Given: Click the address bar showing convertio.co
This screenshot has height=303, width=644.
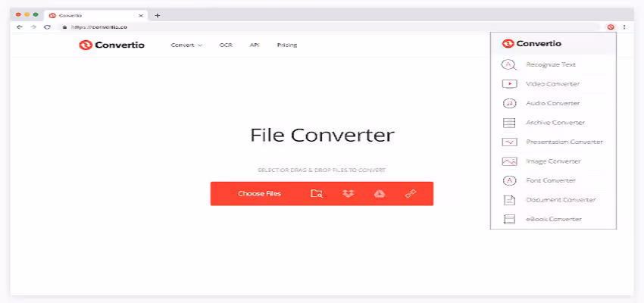Looking at the screenshot, I should (x=330, y=27).
